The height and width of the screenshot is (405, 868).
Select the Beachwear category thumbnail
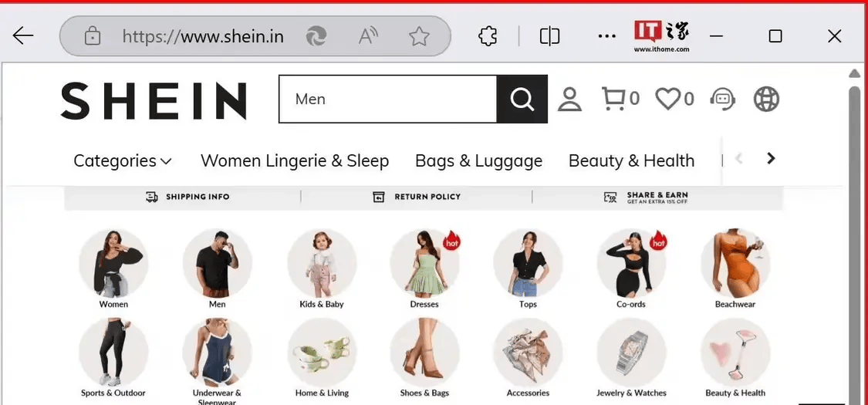click(735, 263)
